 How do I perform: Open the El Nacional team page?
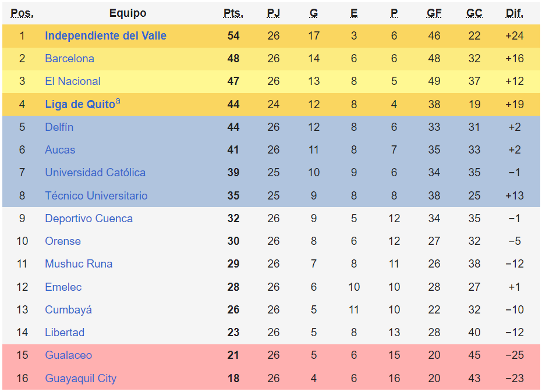pos(73,81)
